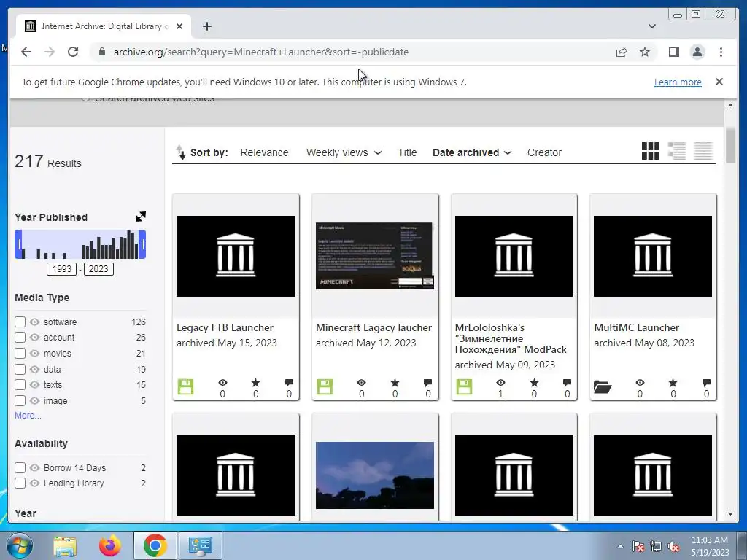747x560 pixels.
Task: Hide movies results with eye toggle
Action: click(34, 354)
